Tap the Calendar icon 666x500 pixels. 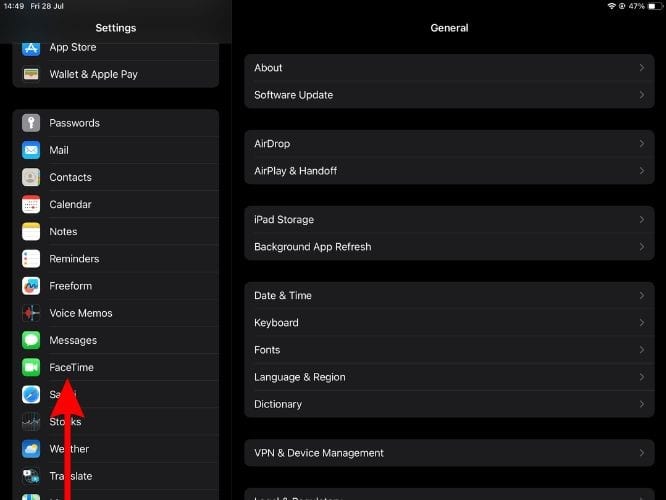tap(31, 204)
